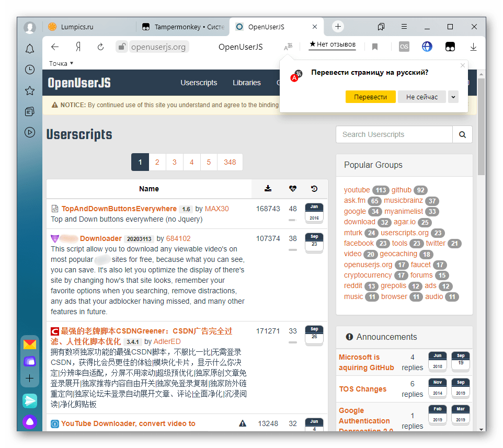Open TOS Changes announcement
The image size is (503, 448).
362,389
